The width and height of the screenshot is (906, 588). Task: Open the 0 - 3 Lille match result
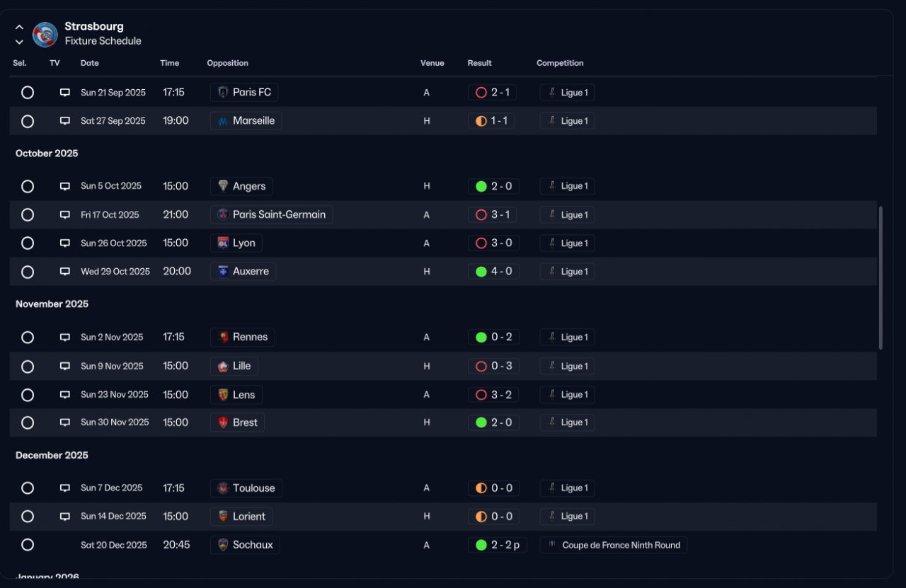(493, 366)
